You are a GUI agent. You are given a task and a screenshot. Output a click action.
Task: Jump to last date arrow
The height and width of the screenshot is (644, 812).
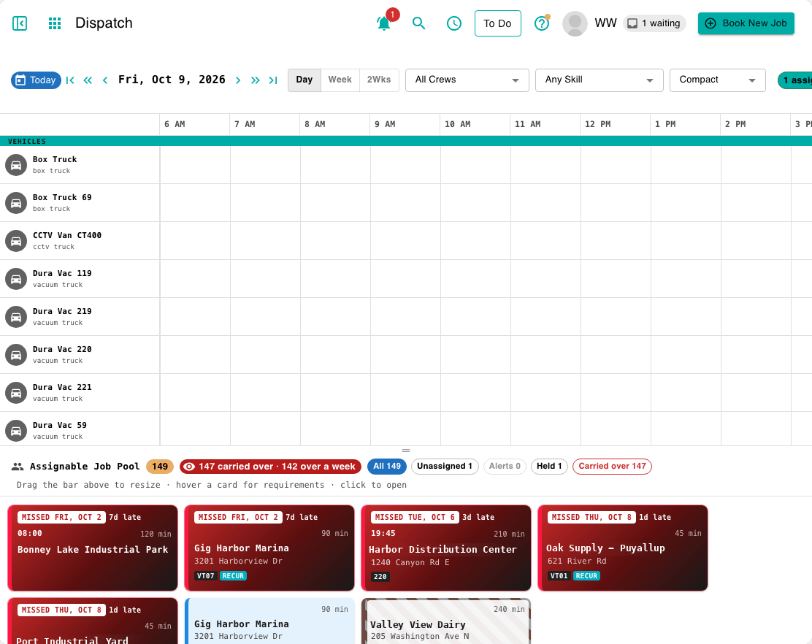pyautogui.click(x=273, y=80)
